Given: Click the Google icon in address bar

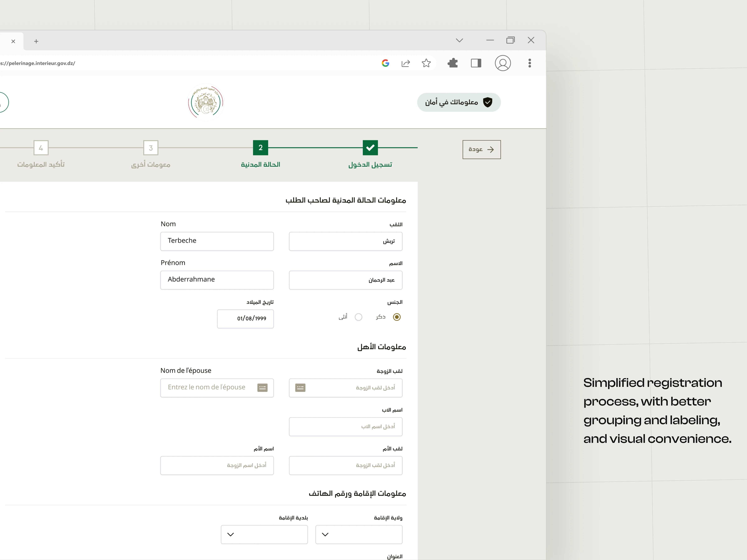Looking at the screenshot, I should pos(385,63).
